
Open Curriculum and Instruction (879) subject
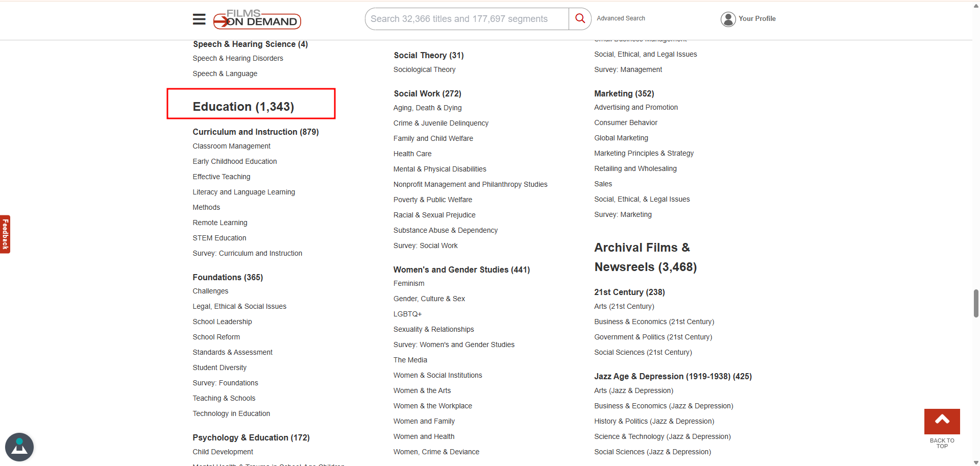click(x=255, y=132)
